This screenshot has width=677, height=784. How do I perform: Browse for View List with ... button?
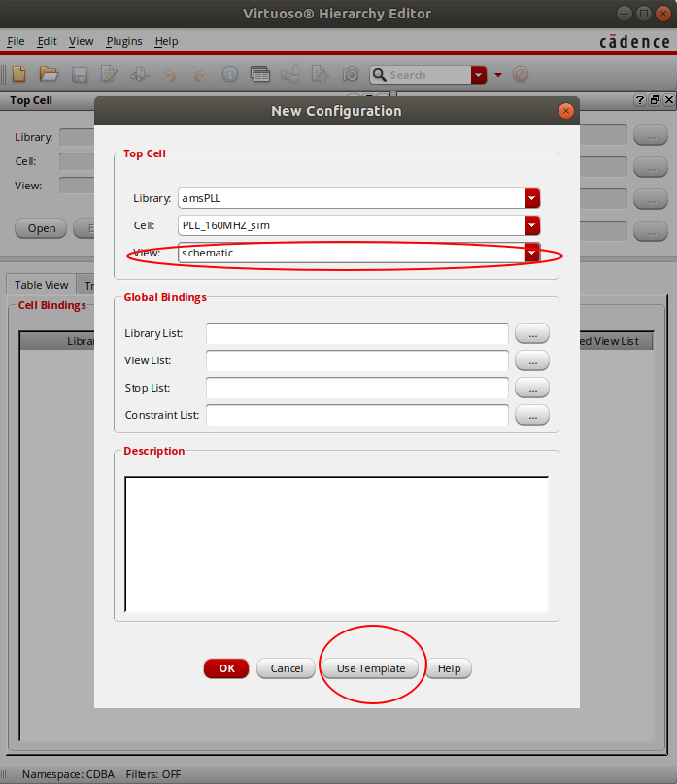pos(532,360)
